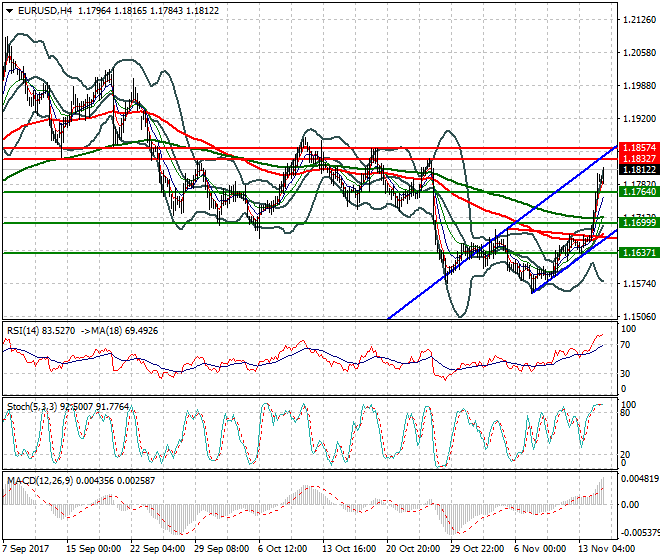
Task: Click the 13 Oct 16:00 time axis label
Action: (349, 549)
